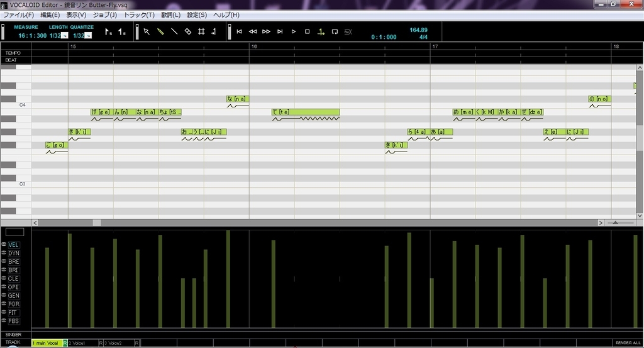Toggle render R for Voice1 track
The image size is (644, 348).
101,343
